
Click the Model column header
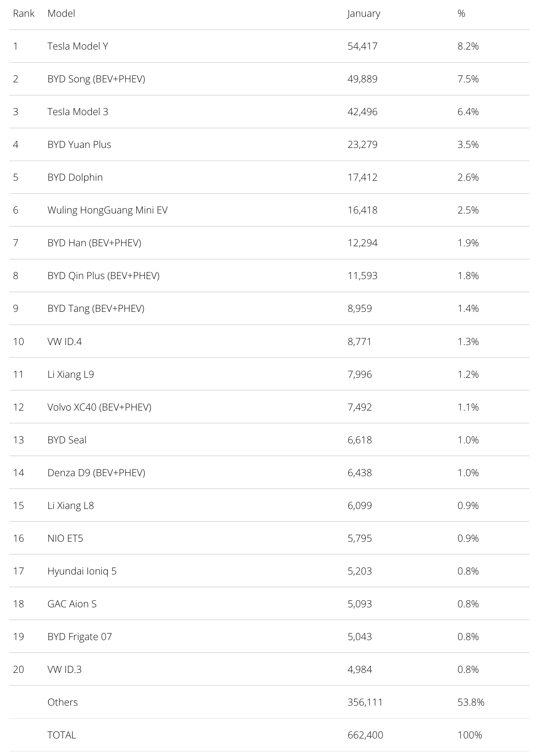coord(61,13)
